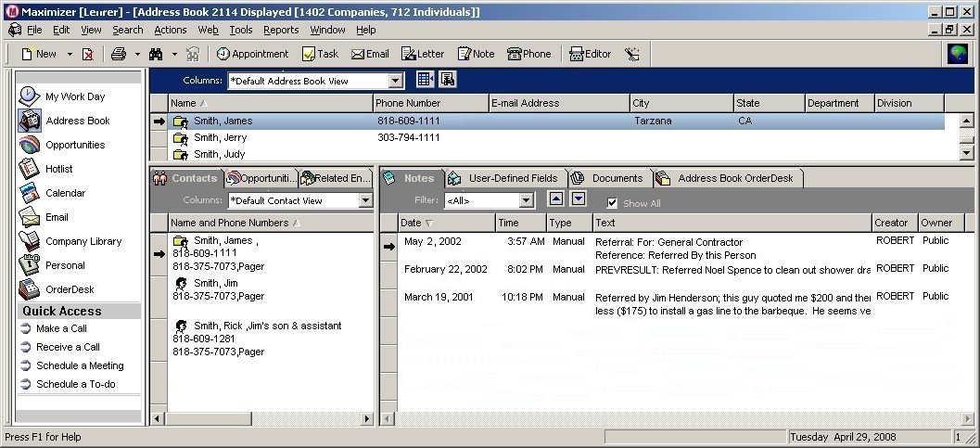Screen dimensions: 980x448
Task: Sort by the Name column header
Action: pos(271,103)
